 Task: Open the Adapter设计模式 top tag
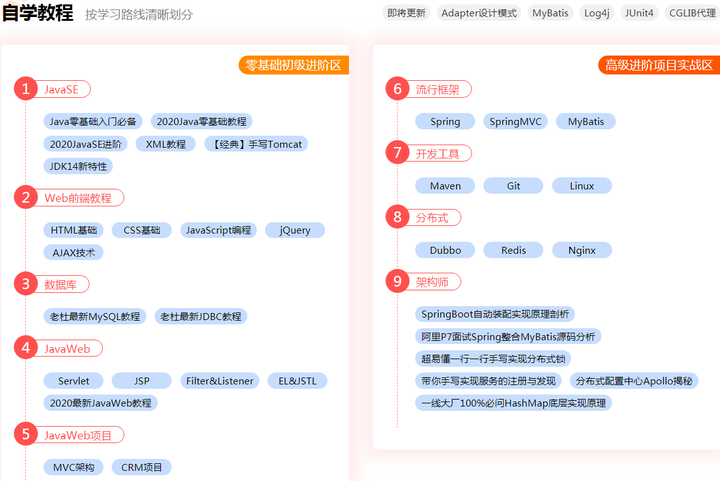[479, 13]
